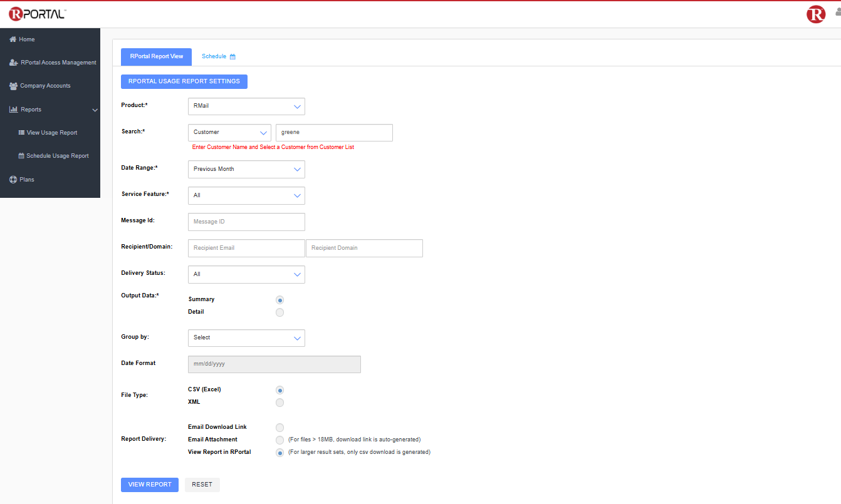The height and width of the screenshot is (504, 841).
Task: Click the RPortal Access Management user icon
Action: 13,63
